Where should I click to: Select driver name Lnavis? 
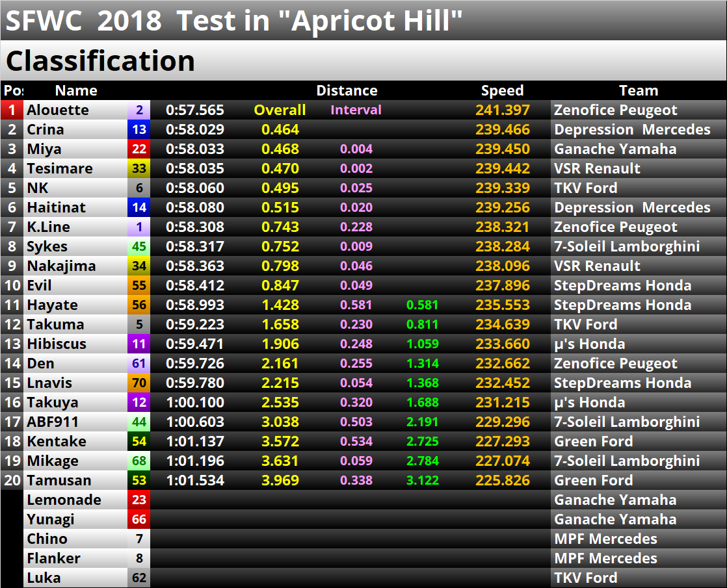point(49,383)
